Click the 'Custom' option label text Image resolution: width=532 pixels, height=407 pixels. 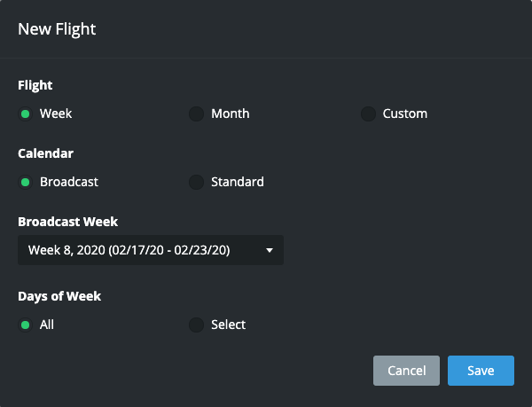[405, 114]
